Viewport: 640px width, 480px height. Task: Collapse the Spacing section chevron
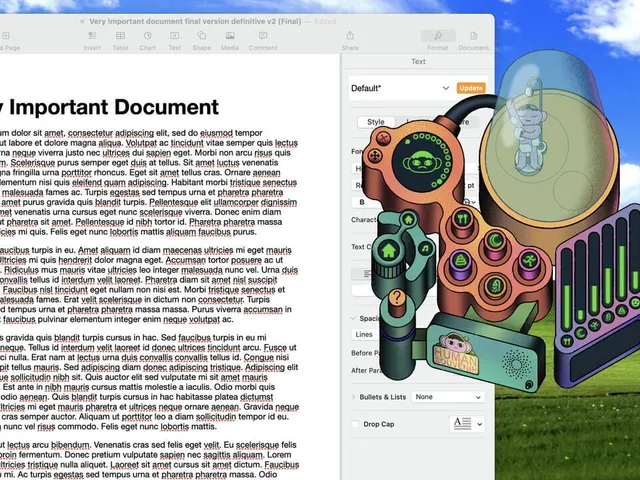pyautogui.click(x=353, y=318)
